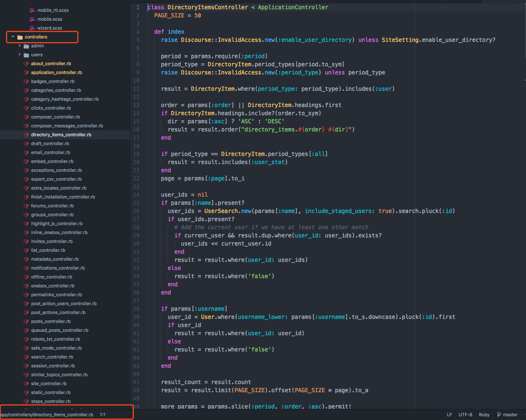Click the Sass icon beside mobile.scss
The height and width of the screenshot is (420, 526).
[x=33, y=19]
